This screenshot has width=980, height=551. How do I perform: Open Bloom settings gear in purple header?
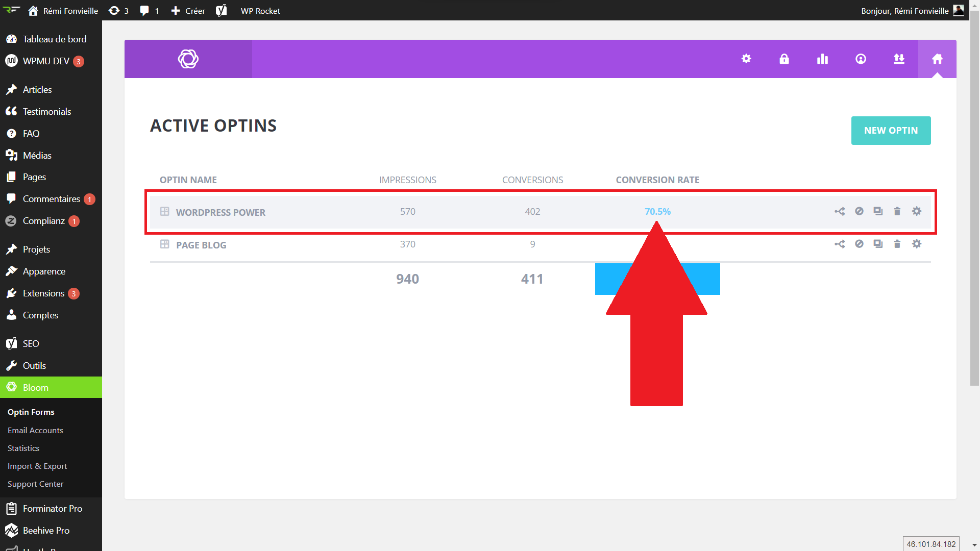pyautogui.click(x=746, y=59)
